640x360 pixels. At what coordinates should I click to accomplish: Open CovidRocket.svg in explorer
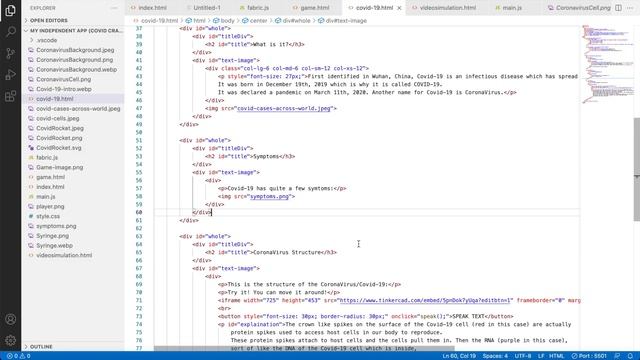pos(73,148)
